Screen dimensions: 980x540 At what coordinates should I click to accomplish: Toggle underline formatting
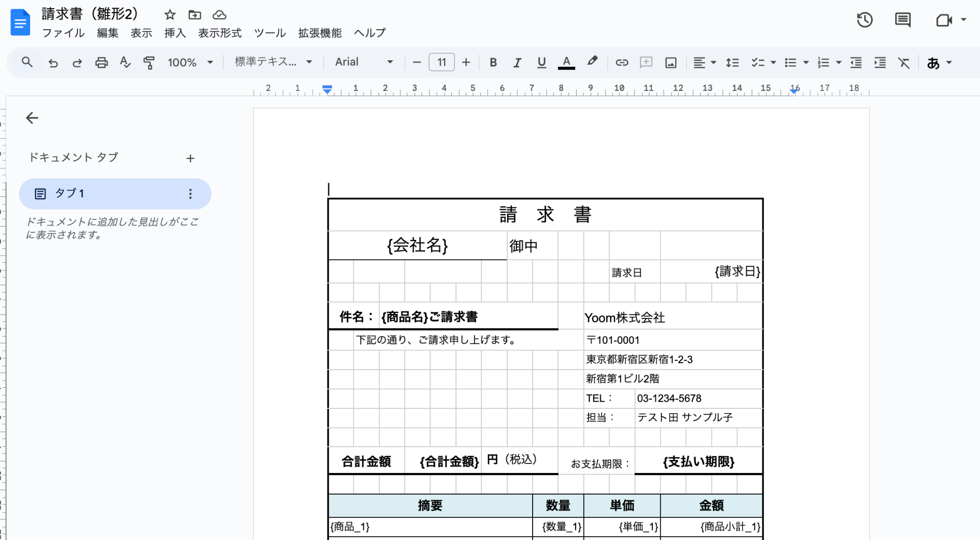(x=542, y=62)
